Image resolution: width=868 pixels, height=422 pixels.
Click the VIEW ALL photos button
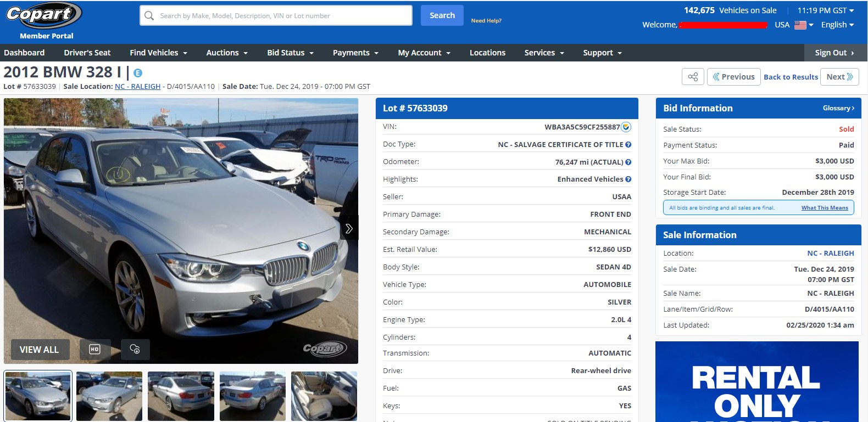(39, 349)
